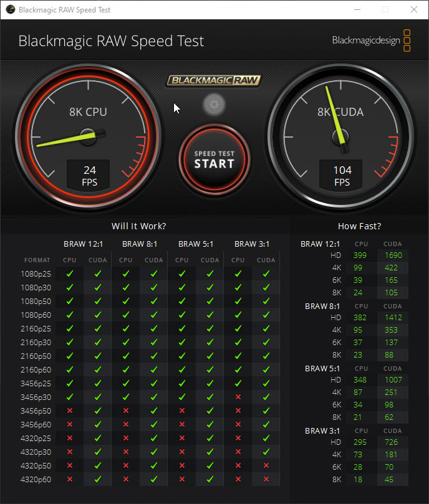429x504 pixels.
Task: Click BRAW 5:1 header in Will It Work
Action: pyautogui.click(x=196, y=244)
